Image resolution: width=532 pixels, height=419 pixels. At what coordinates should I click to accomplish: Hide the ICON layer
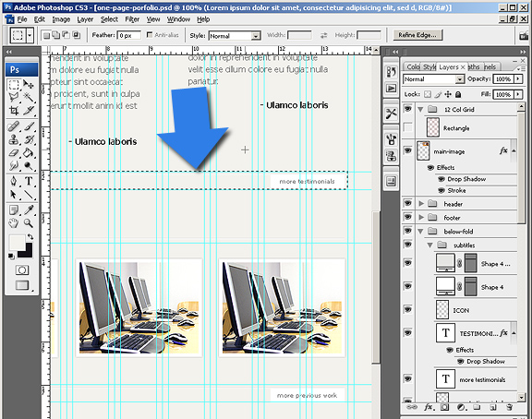[408, 309]
